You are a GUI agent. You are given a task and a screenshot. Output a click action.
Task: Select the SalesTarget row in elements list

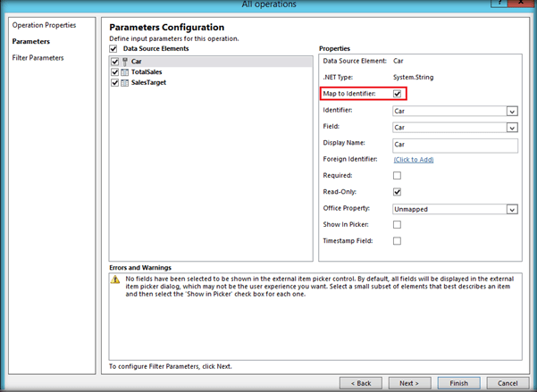(211, 83)
